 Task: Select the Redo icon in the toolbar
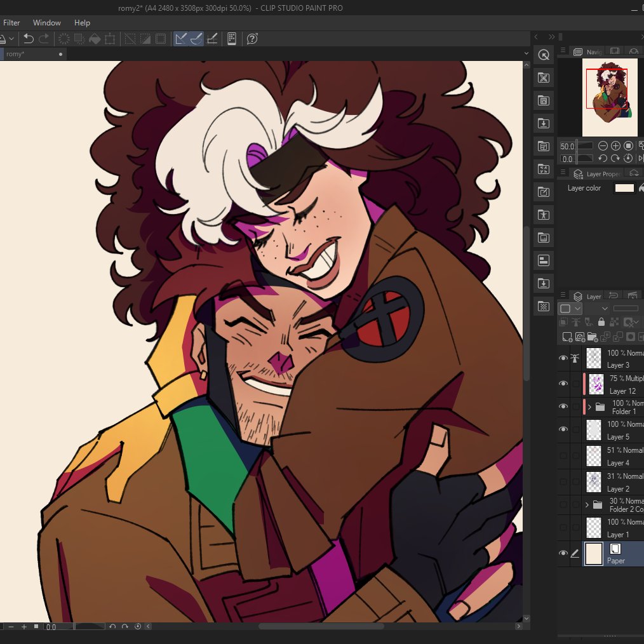coord(44,39)
